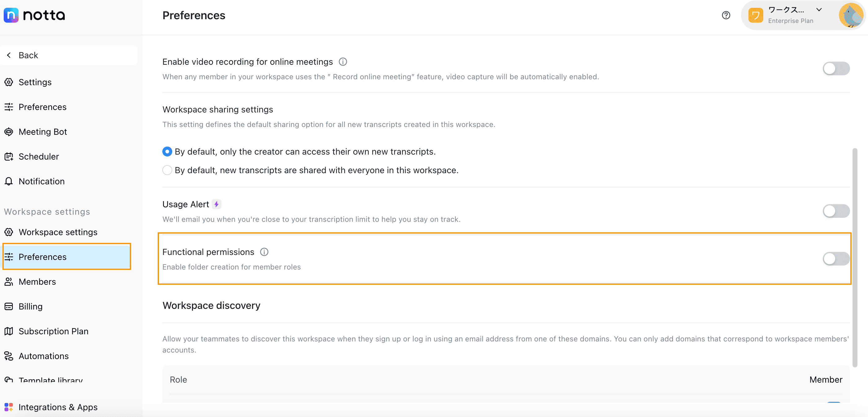The height and width of the screenshot is (417, 868).
Task: Select only the creator can access radio
Action: click(167, 152)
